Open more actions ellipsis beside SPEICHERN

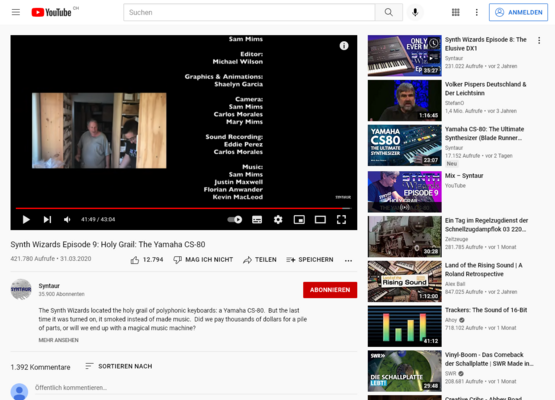348,260
